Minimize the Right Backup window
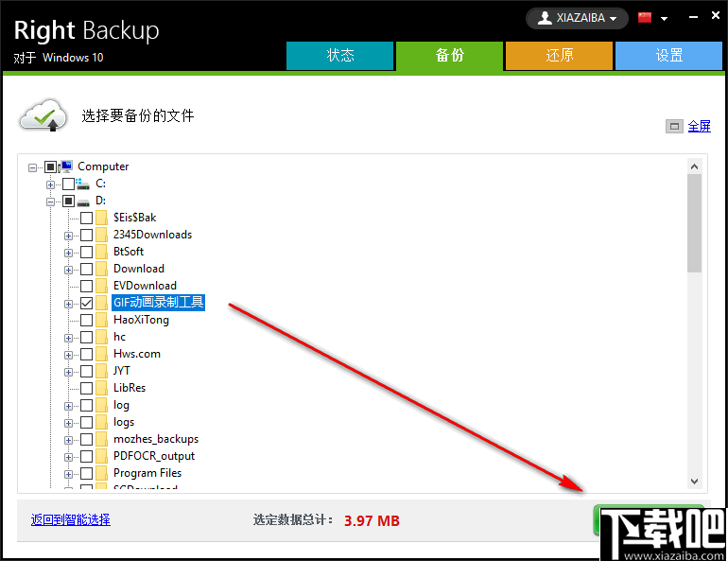 tap(694, 17)
